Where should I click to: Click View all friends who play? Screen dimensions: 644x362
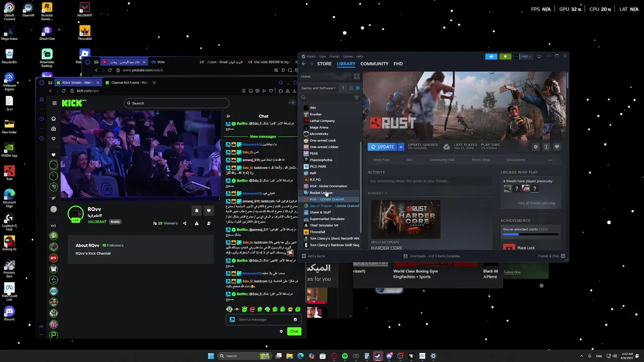pyautogui.click(x=536, y=203)
